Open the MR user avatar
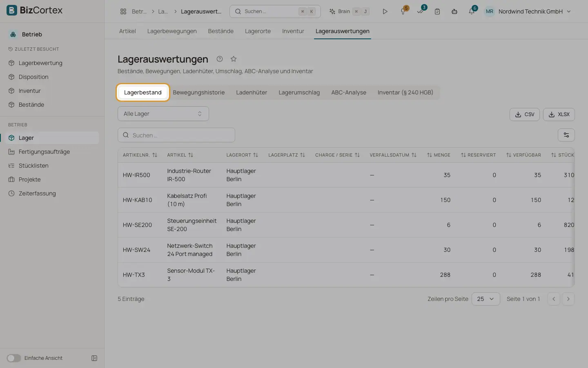The width and height of the screenshot is (588, 368). [x=490, y=11]
